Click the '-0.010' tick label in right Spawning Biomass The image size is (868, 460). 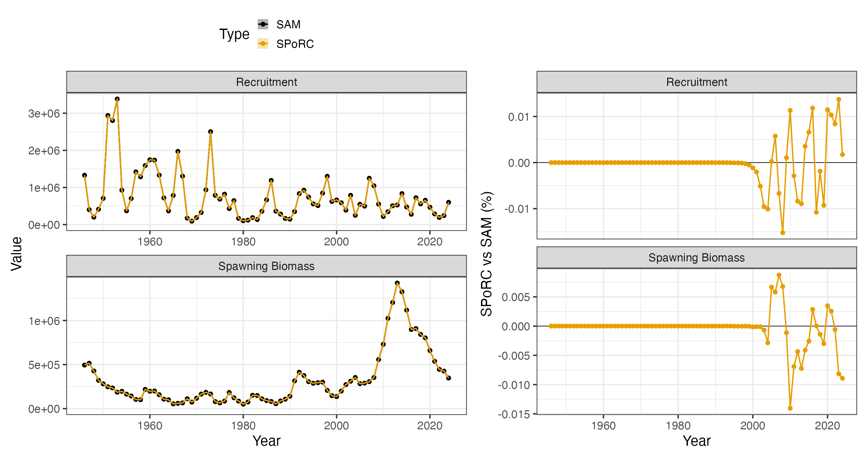click(x=514, y=385)
